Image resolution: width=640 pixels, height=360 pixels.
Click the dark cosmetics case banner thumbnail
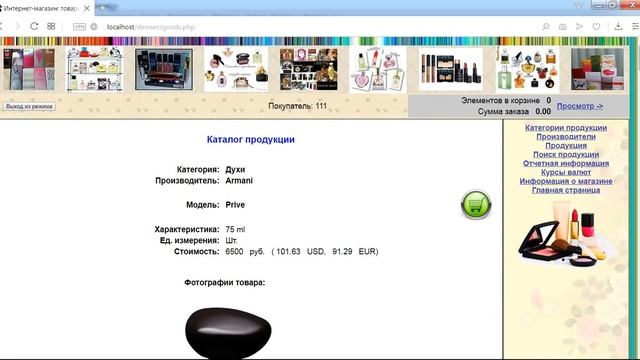[x=164, y=69]
